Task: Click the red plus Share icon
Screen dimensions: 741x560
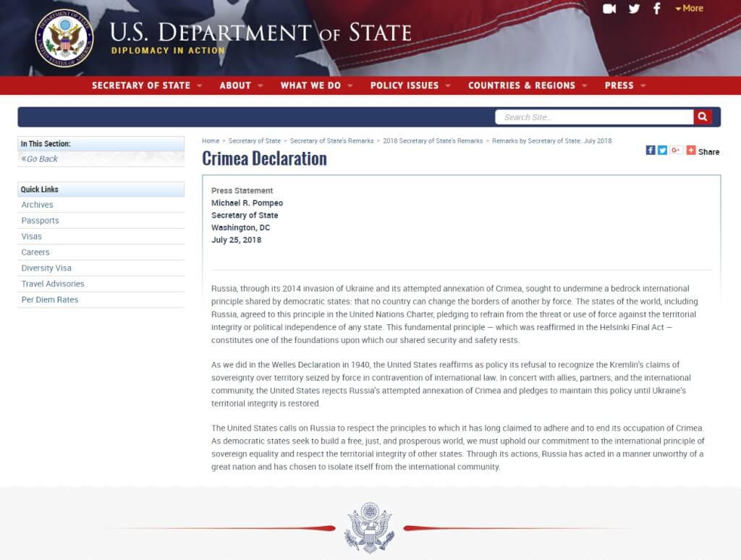Action: pyautogui.click(x=691, y=150)
